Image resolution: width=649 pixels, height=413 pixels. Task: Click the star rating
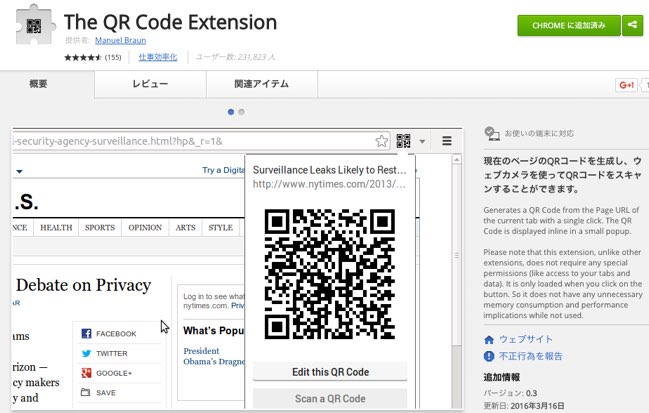[83, 57]
